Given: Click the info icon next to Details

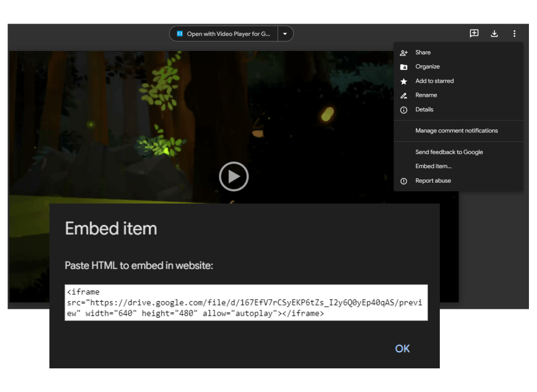Looking at the screenshot, I should click(x=404, y=110).
